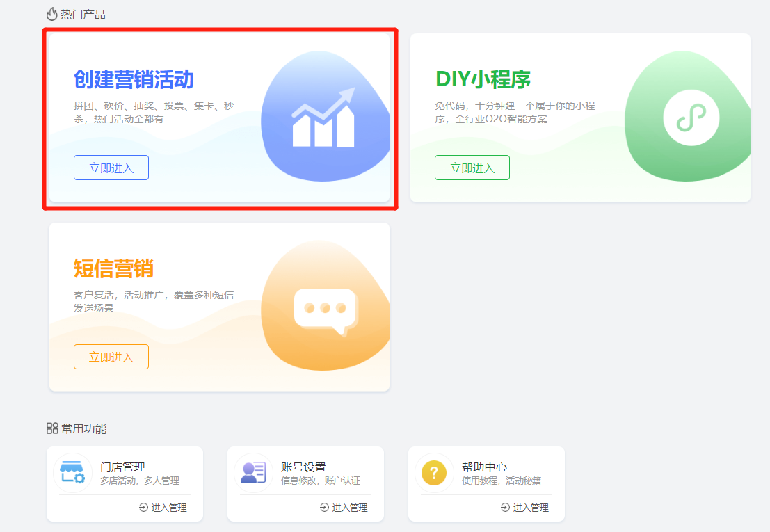Select the DIY小程序 heading
Screen dimensions: 770x532
pos(483,79)
